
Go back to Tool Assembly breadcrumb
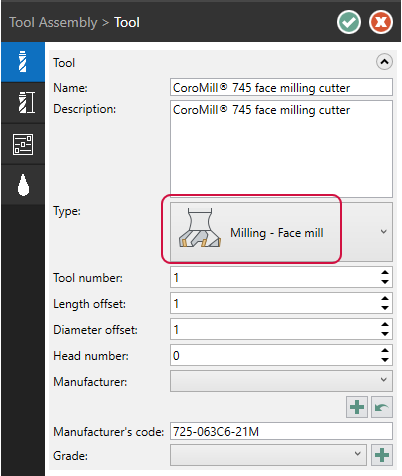pos(53,23)
